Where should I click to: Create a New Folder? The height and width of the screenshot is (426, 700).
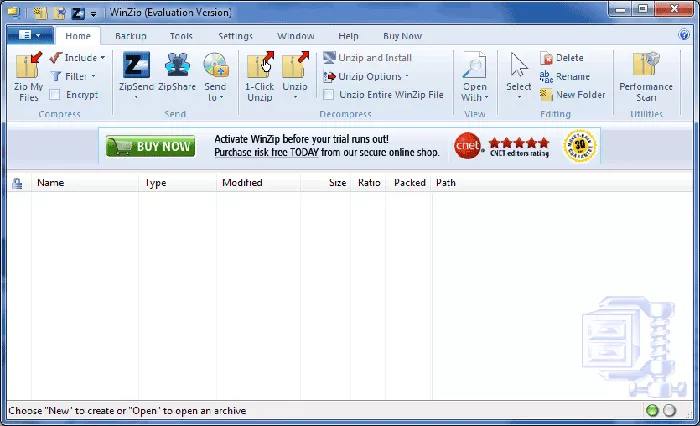(x=572, y=95)
